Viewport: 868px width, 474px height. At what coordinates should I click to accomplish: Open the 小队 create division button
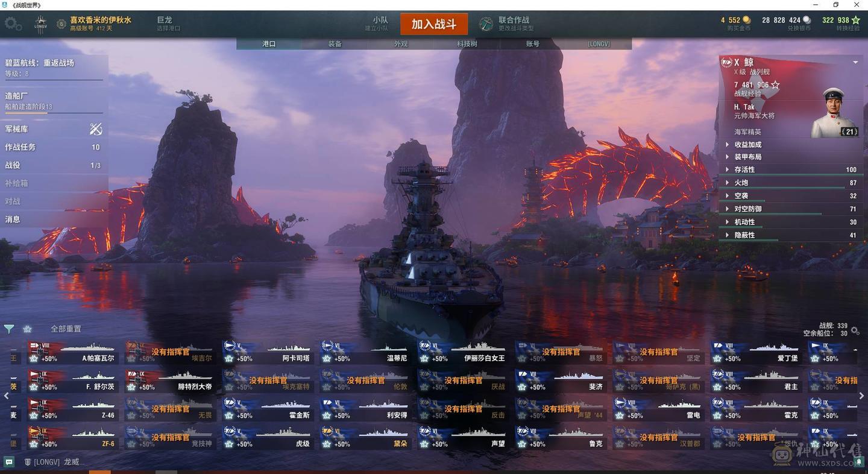coord(376,24)
